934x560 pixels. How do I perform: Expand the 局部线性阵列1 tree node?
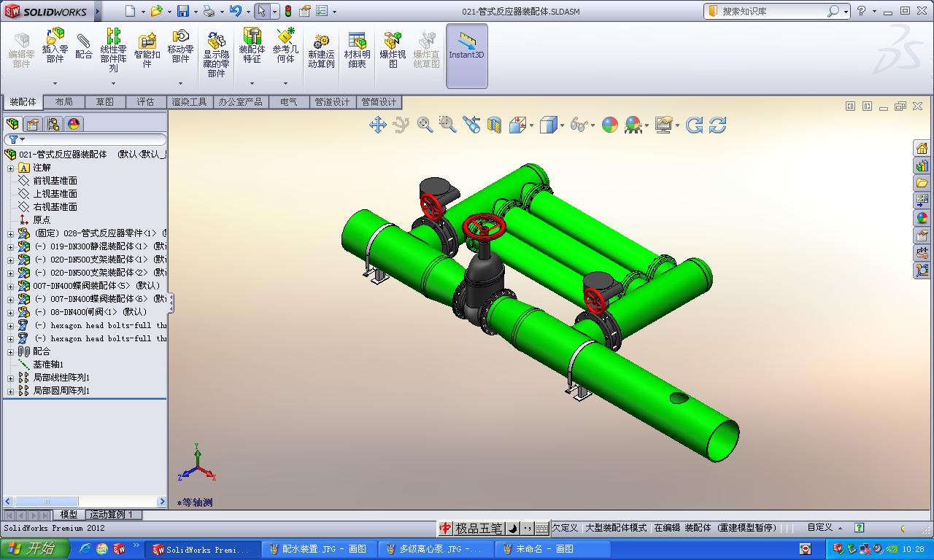tap(11, 378)
